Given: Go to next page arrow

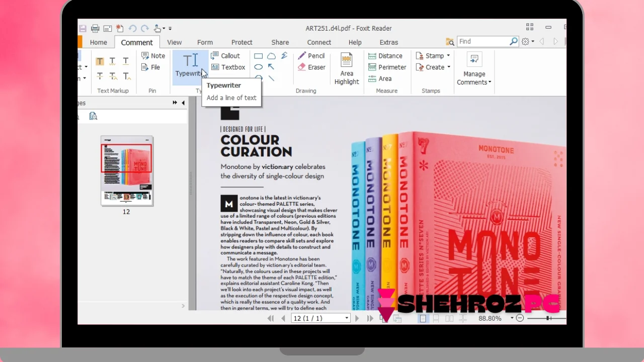Looking at the screenshot, I should tap(357, 318).
